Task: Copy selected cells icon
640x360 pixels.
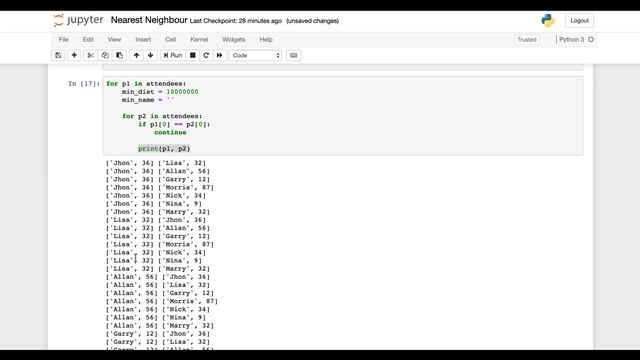Action: pos(105,55)
